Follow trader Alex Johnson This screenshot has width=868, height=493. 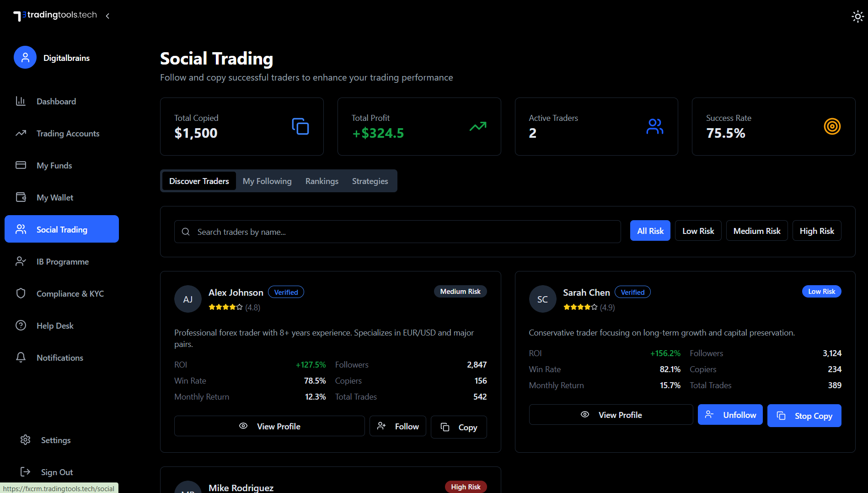(397, 426)
